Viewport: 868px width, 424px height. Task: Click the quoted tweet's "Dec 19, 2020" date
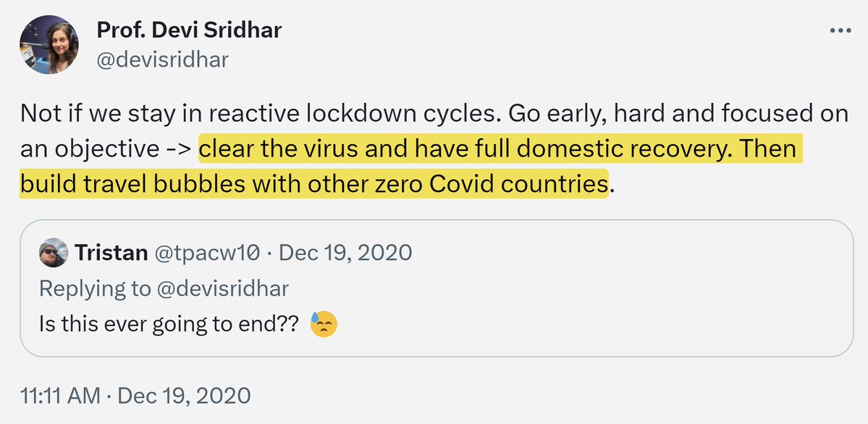click(345, 252)
